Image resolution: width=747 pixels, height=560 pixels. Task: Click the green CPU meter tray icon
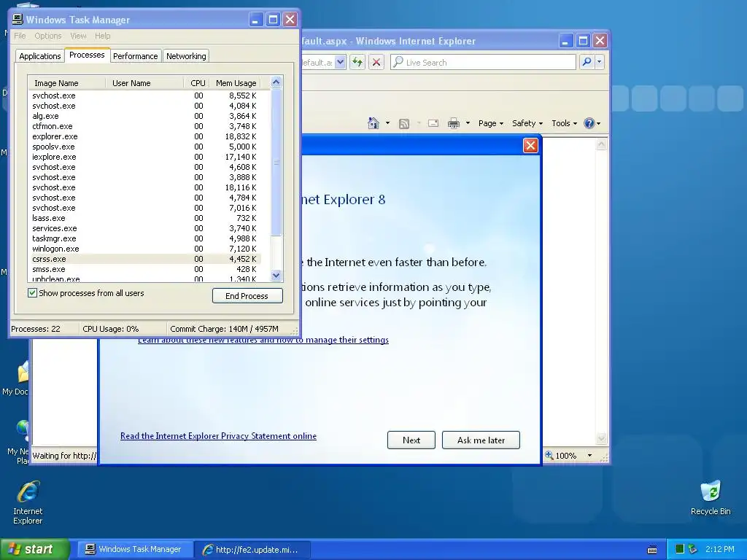coord(680,549)
